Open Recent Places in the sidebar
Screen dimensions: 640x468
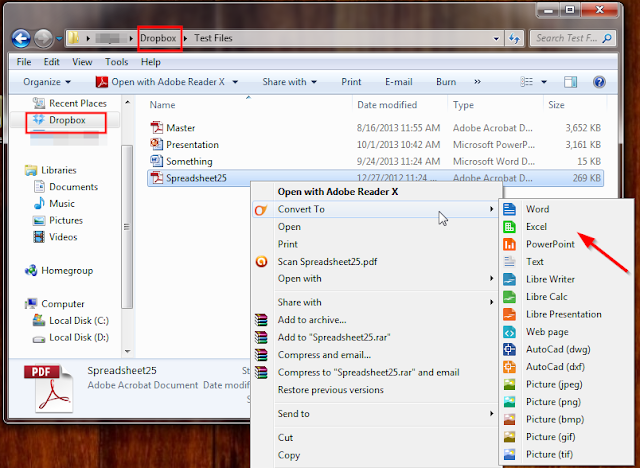click(70, 103)
